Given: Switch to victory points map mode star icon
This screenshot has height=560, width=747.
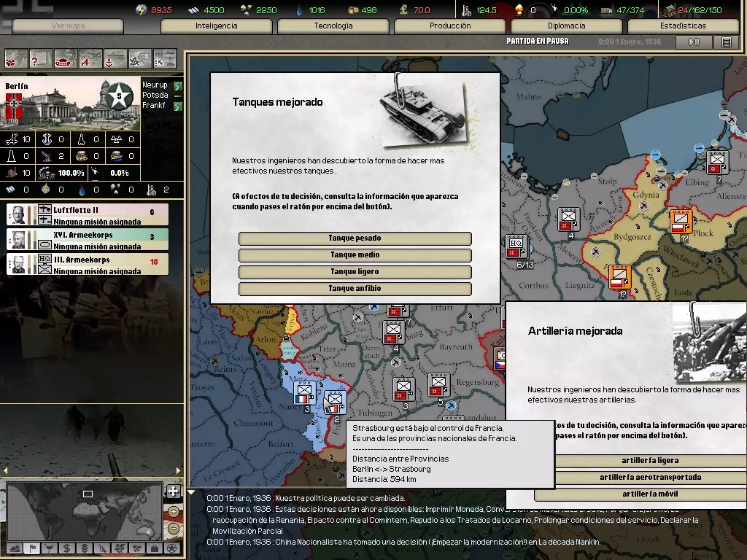Looking at the screenshot, I should click(x=172, y=548).
